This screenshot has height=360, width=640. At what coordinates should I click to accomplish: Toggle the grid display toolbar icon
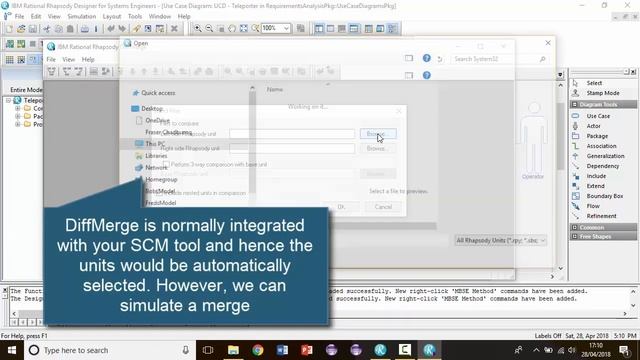point(9,60)
